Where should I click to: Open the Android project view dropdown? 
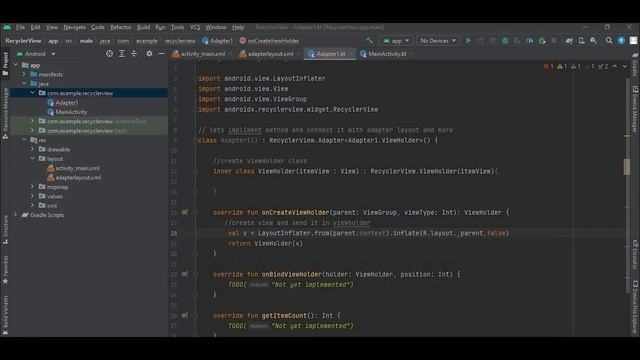tap(36, 54)
